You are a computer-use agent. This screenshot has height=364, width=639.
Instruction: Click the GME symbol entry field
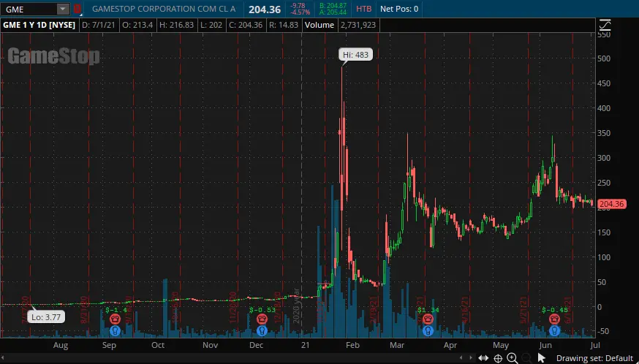coord(29,9)
